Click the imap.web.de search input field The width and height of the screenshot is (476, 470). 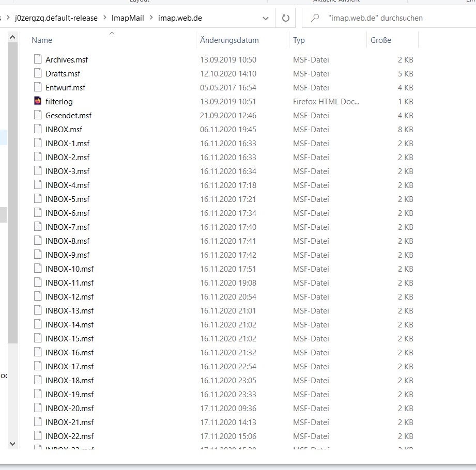point(393,18)
